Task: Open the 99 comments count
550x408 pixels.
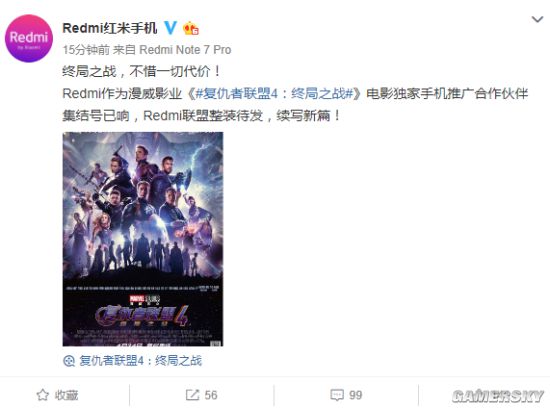Action: (x=355, y=395)
